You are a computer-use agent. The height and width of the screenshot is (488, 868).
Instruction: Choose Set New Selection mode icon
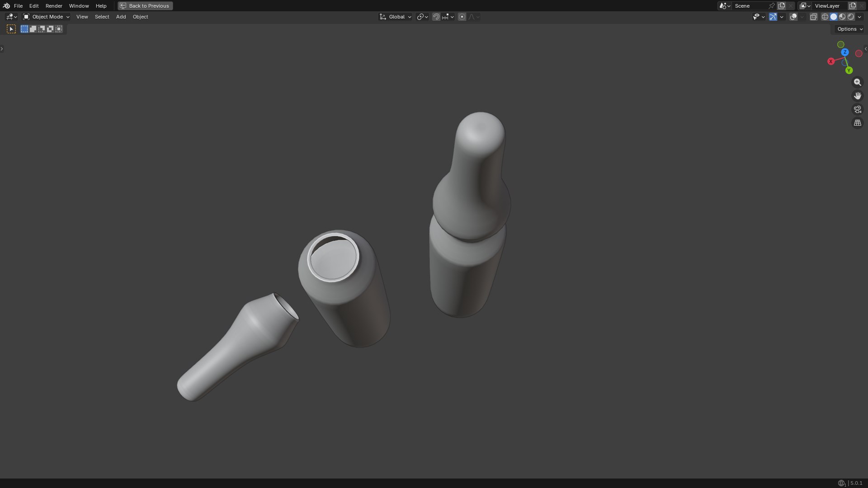click(24, 29)
